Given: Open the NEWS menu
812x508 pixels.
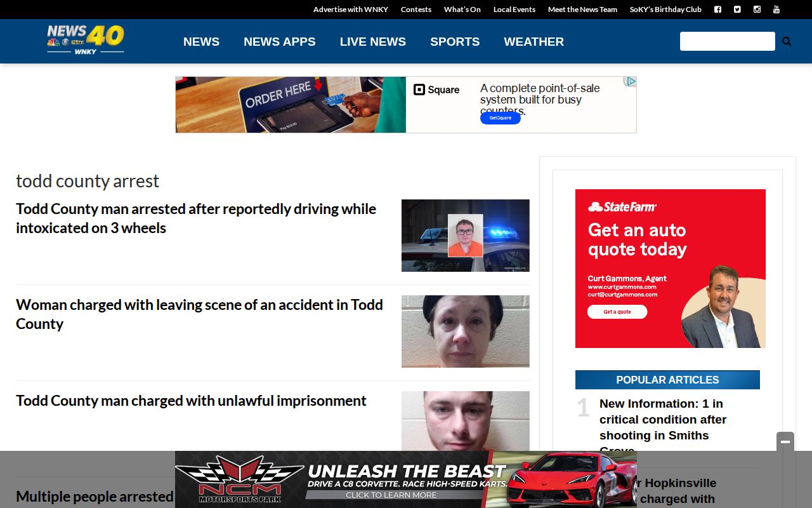Looking at the screenshot, I should coord(201,42).
